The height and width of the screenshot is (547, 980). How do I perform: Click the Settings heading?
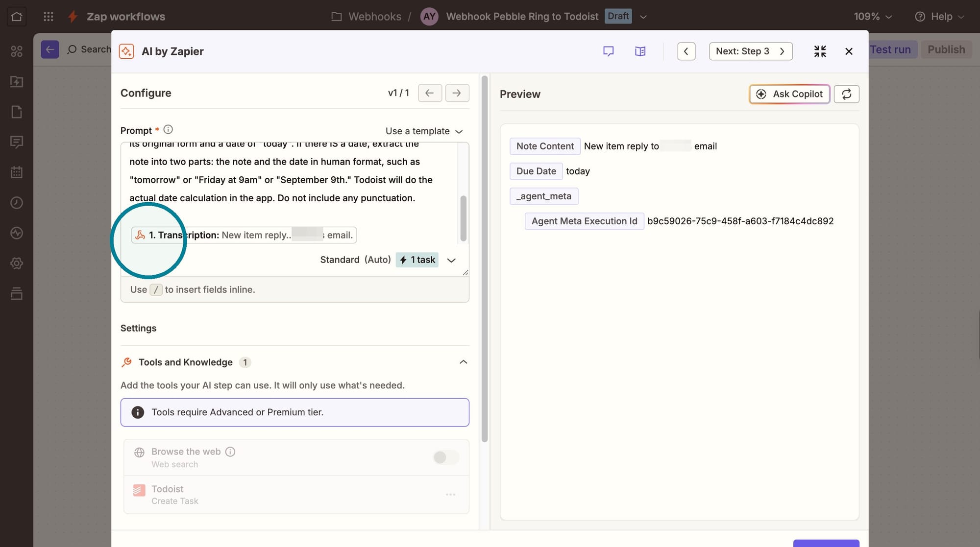tap(138, 328)
